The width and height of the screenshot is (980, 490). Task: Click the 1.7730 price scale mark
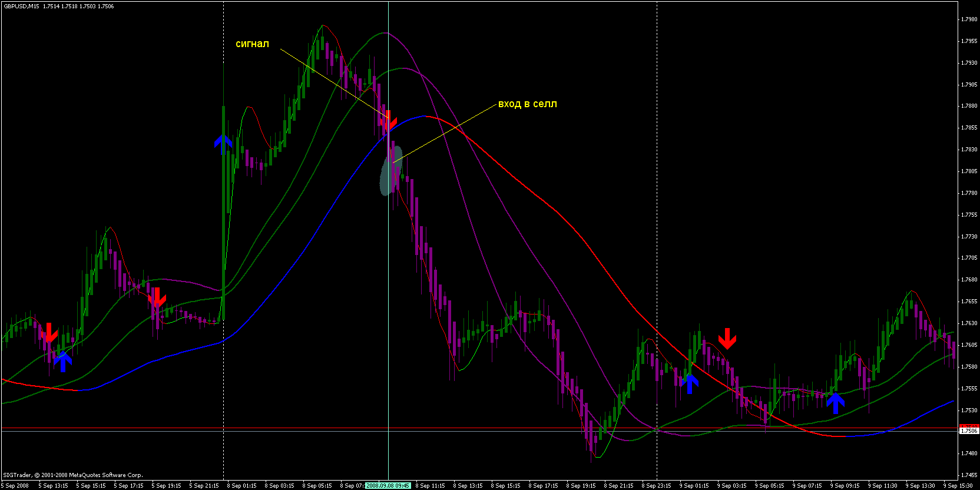tap(969, 236)
